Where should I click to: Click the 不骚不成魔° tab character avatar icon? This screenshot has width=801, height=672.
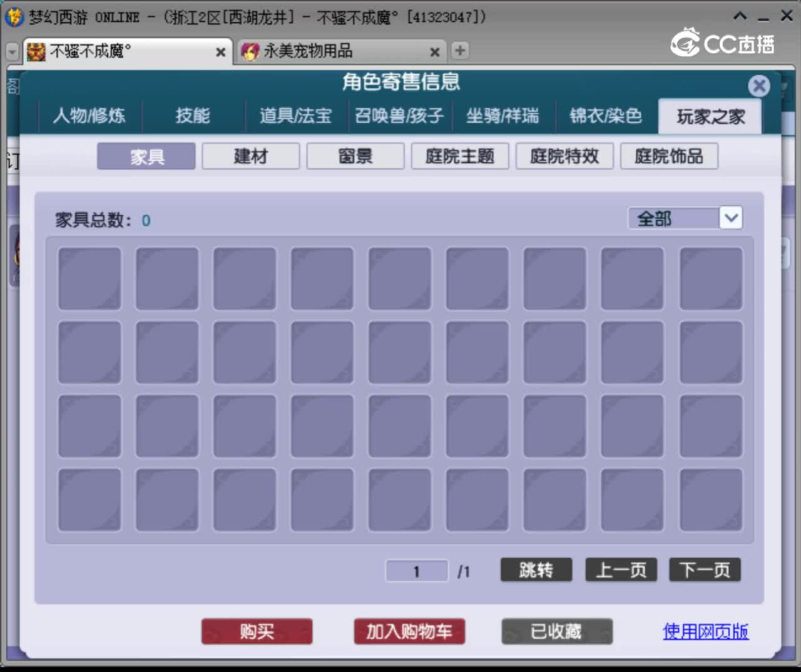pos(36,52)
